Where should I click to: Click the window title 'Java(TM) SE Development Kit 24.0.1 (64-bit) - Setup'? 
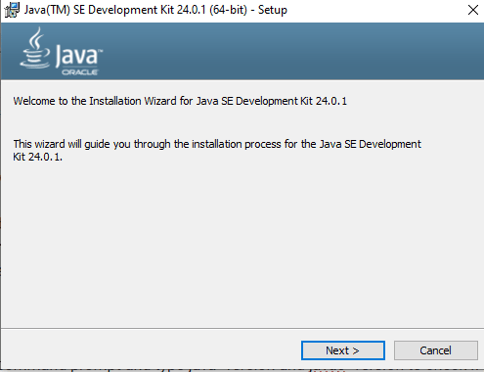[155, 10]
